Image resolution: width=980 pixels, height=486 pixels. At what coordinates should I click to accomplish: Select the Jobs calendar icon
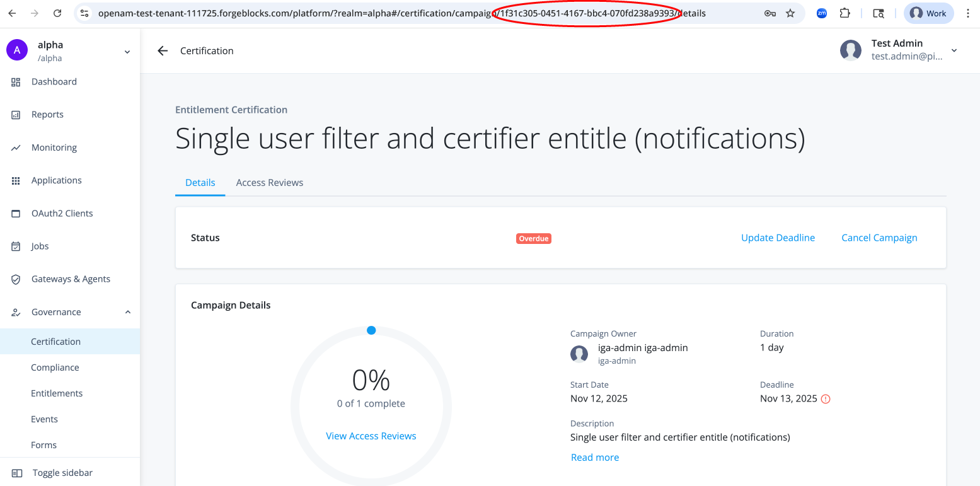coord(16,246)
